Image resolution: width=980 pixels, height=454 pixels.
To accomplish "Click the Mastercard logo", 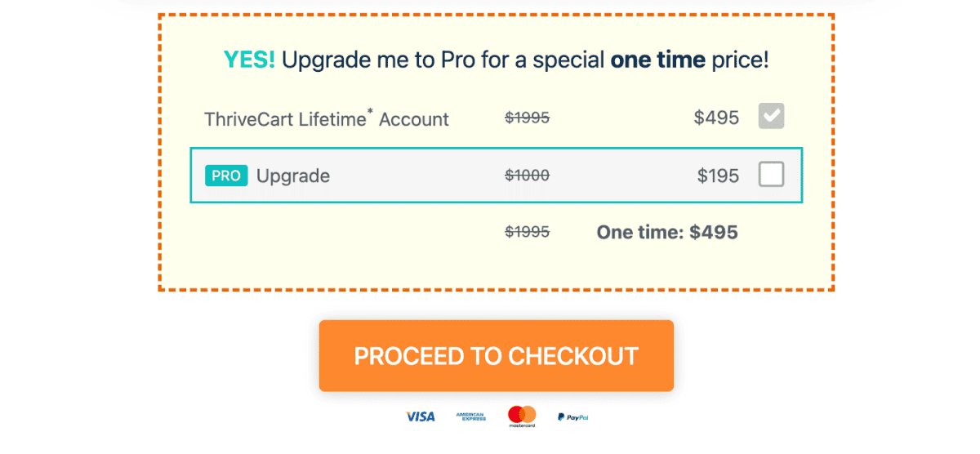I will coord(521,416).
